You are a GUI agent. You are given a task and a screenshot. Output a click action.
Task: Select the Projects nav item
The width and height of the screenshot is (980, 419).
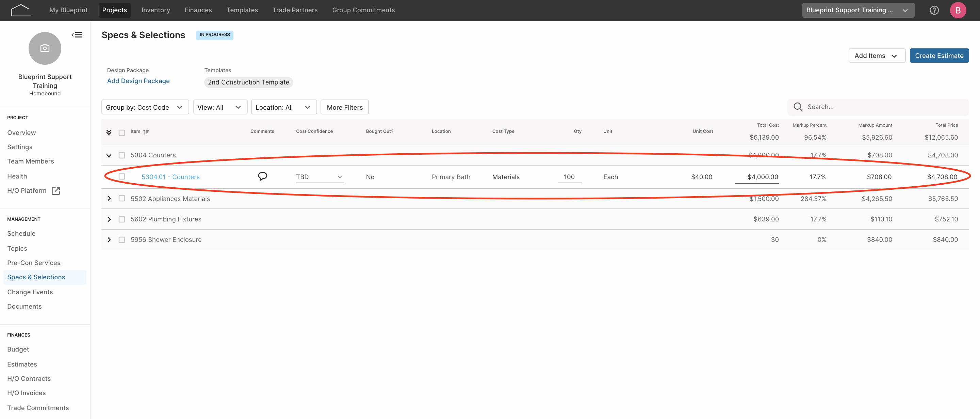tap(115, 10)
